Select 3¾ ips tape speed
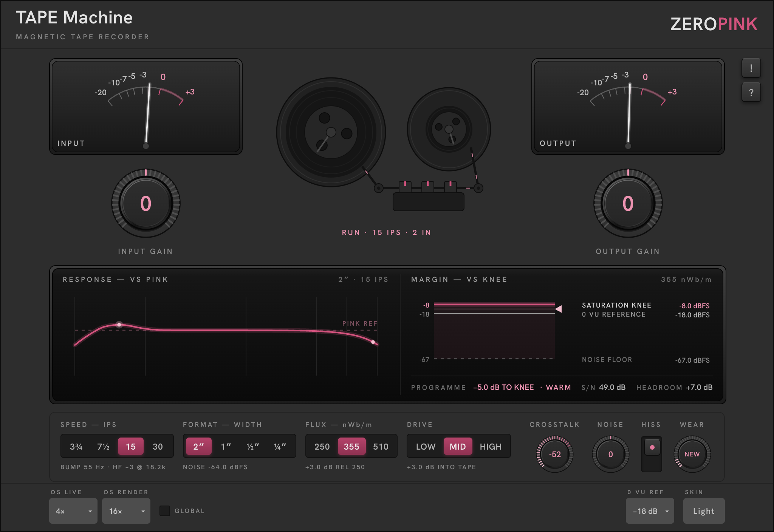Image resolution: width=774 pixels, height=532 pixels. [x=76, y=447]
